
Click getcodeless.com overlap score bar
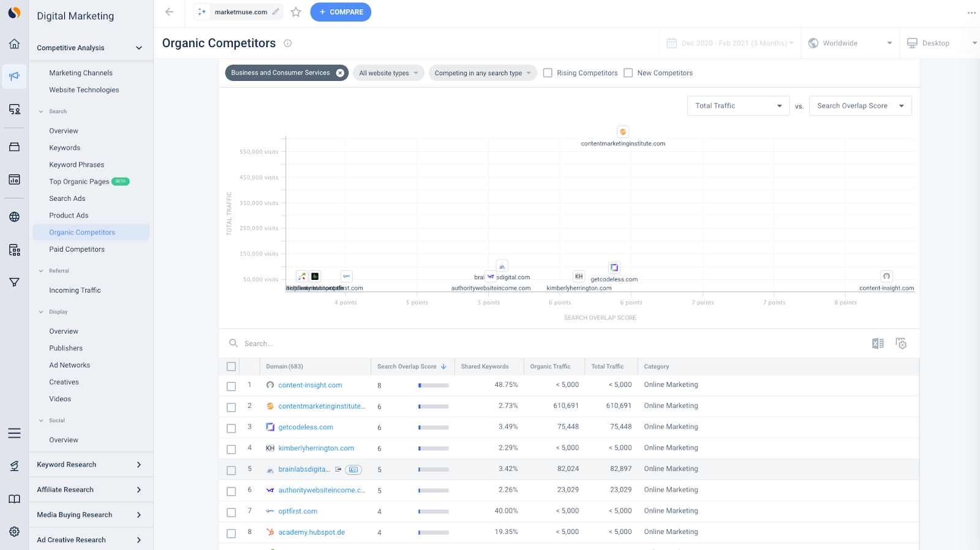[434, 428]
